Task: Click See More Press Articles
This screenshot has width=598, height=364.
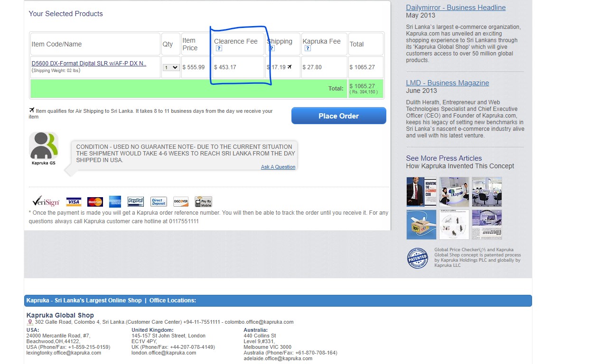Action: click(x=444, y=158)
